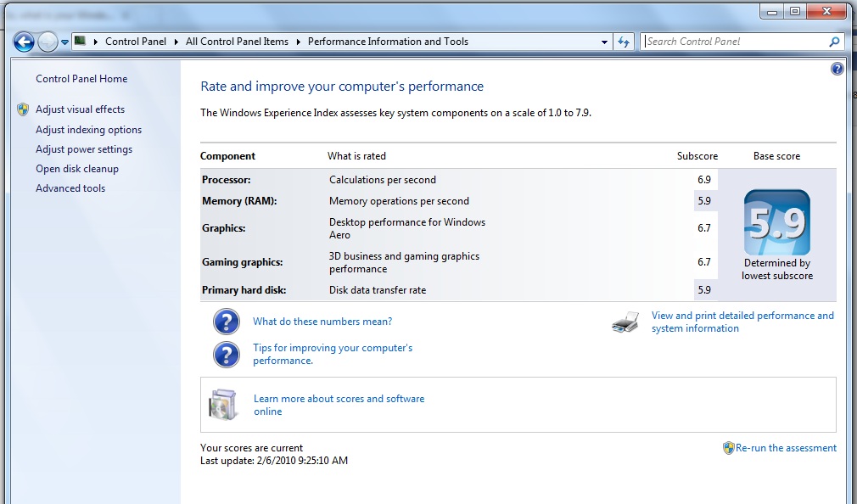Click the Back navigation arrow button
The width and height of the screenshot is (857, 504).
(24, 42)
